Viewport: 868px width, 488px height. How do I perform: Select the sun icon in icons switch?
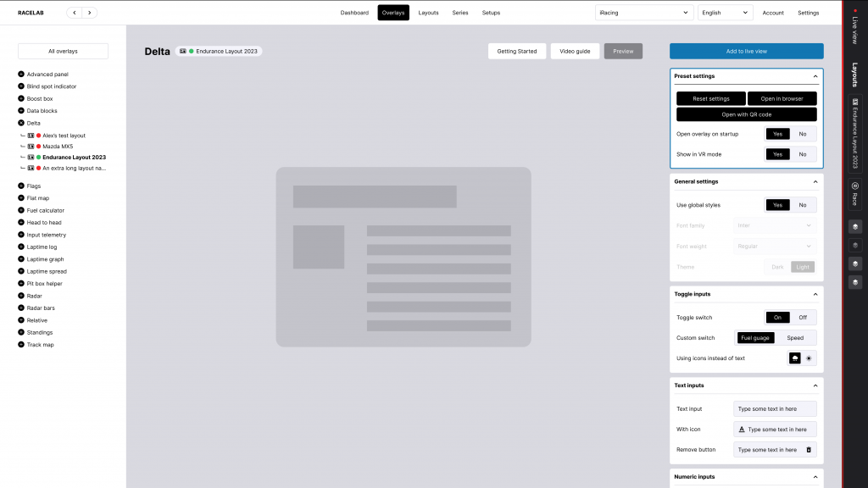coord(809,358)
